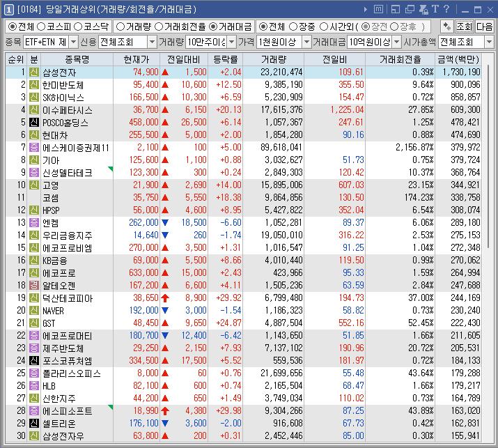This screenshot has width=498, height=448.
Task: Select the 코스피 radio button
Action: point(41,26)
